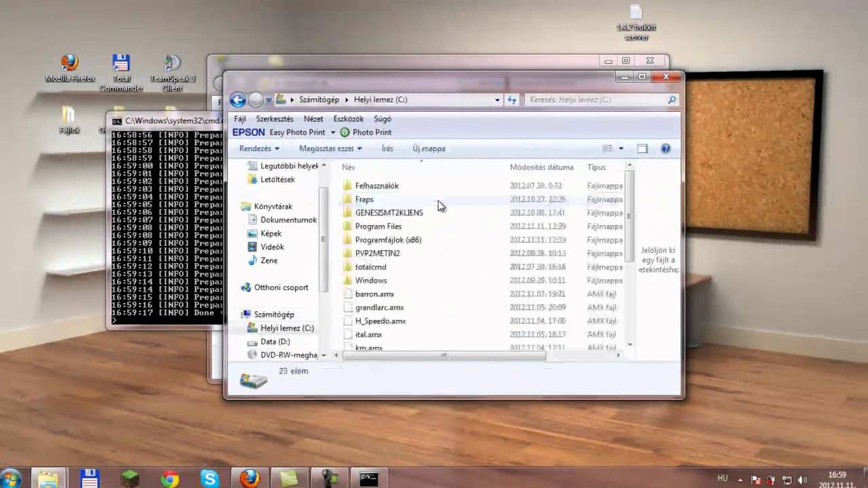Select the GENESISMT2KLIENS folder name
Screen dimensions: 868x488
click(389, 213)
